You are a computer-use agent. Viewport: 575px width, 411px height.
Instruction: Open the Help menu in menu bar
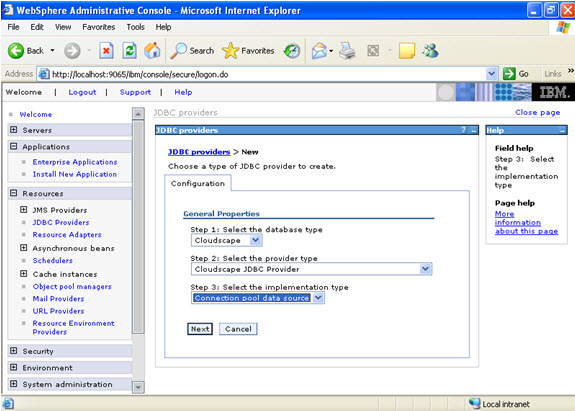pos(163,27)
